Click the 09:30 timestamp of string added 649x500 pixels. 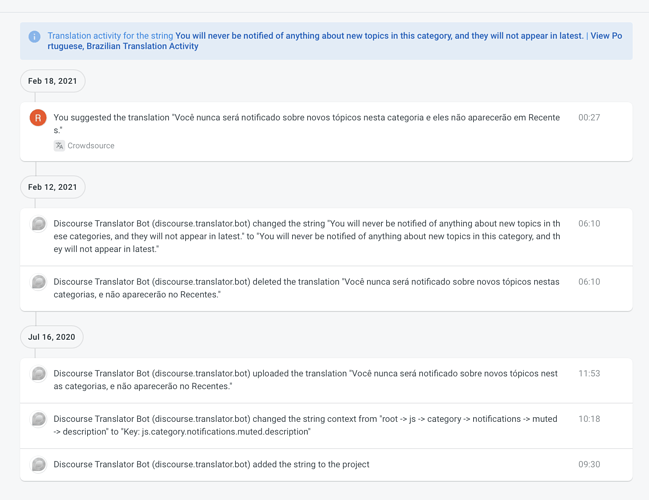589,464
